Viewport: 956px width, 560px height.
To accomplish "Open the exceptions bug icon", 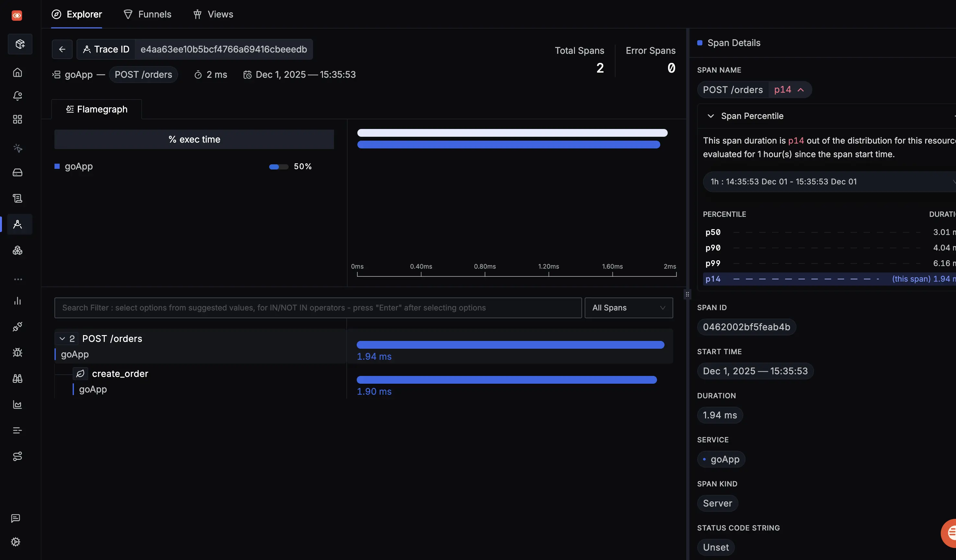I will click(x=18, y=352).
